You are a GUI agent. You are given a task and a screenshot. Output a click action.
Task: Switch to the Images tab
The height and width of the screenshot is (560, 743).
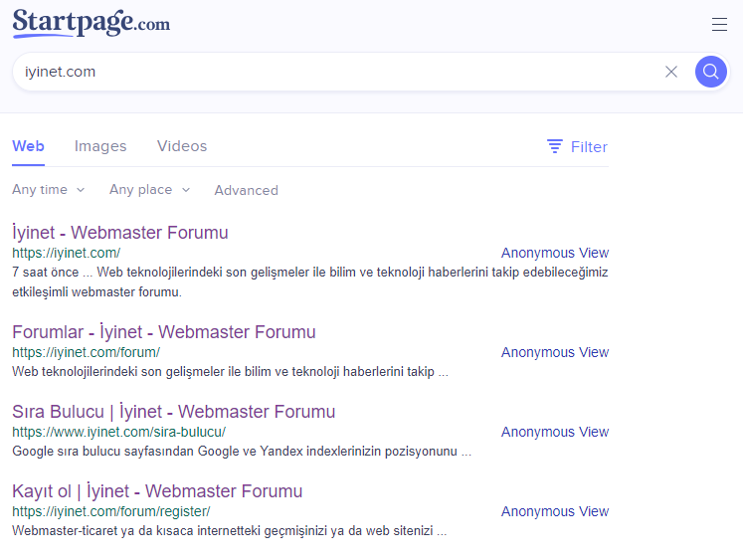(x=100, y=146)
